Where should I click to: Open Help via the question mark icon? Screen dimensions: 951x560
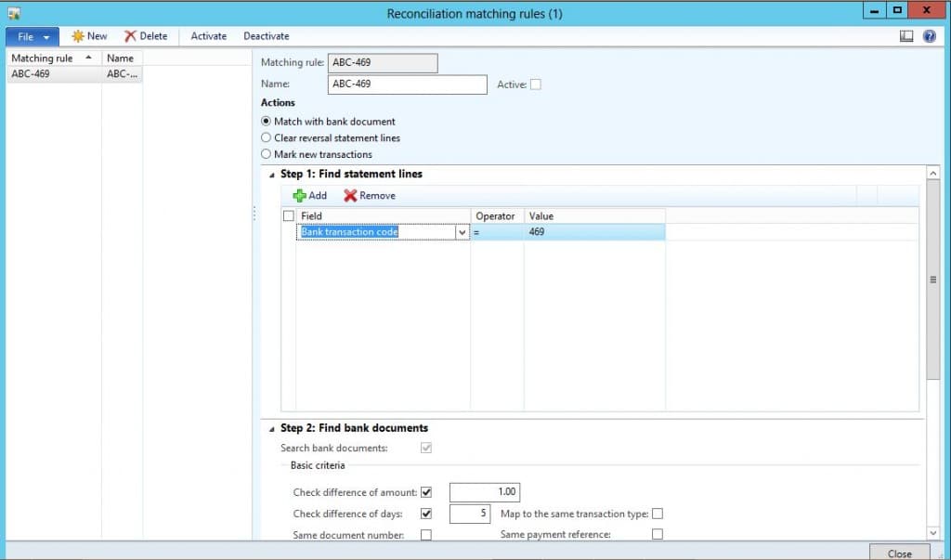coord(931,36)
